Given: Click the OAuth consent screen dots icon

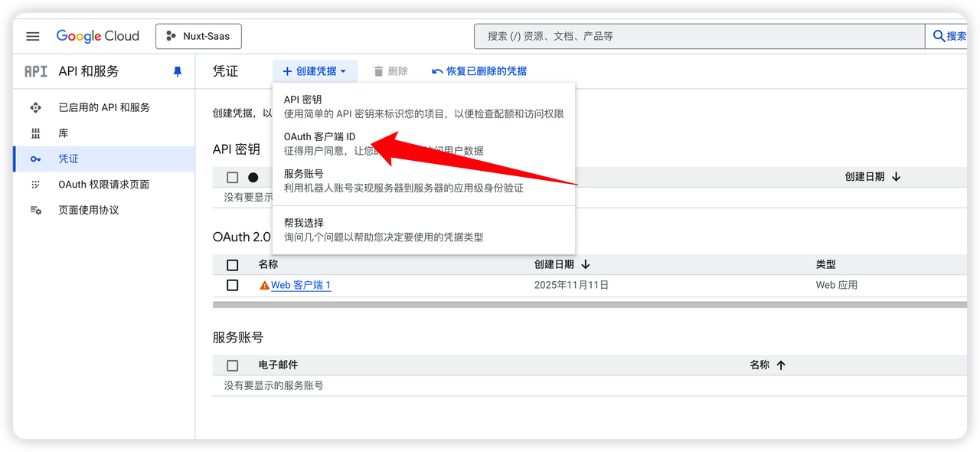Looking at the screenshot, I should 35,185.
